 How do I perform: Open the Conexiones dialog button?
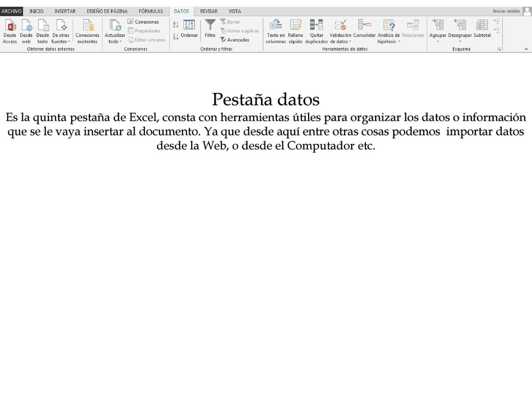click(143, 22)
